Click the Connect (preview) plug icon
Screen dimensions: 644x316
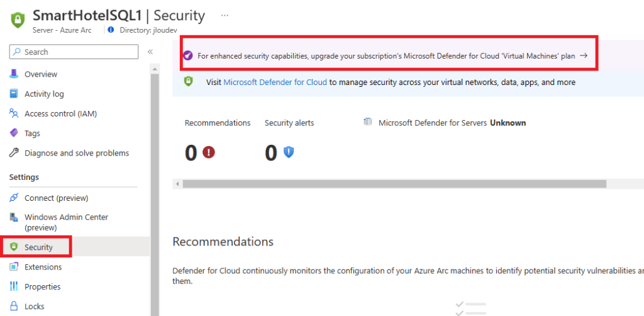click(x=14, y=198)
